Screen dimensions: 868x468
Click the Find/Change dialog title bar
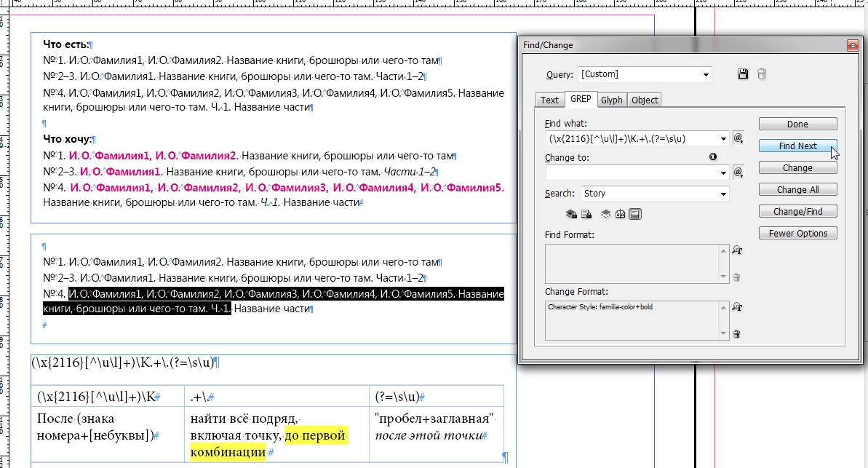pos(684,45)
